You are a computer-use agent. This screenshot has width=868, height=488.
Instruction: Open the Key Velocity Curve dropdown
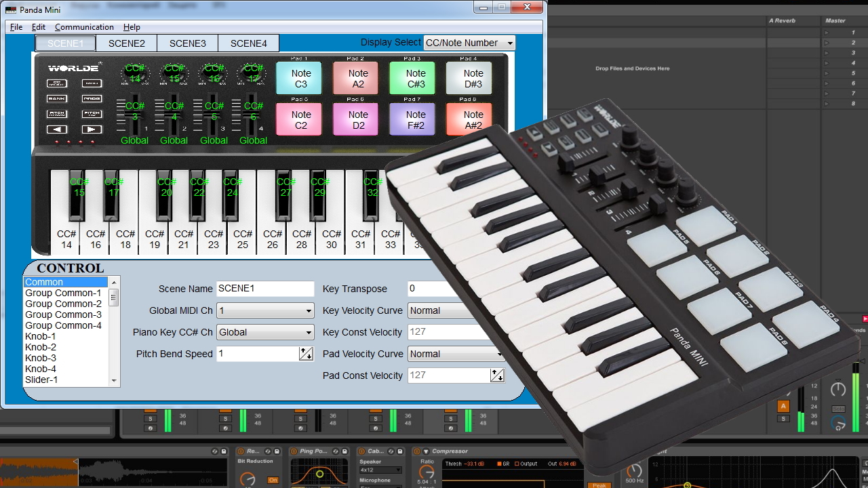point(456,310)
